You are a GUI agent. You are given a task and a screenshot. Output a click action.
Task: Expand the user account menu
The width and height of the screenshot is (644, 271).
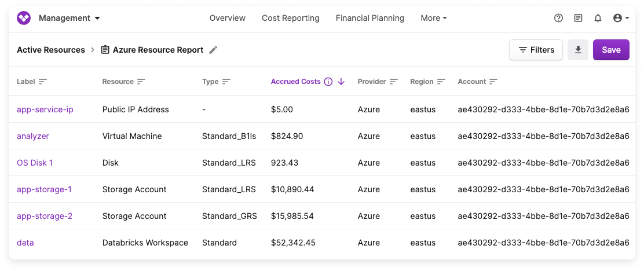(621, 18)
